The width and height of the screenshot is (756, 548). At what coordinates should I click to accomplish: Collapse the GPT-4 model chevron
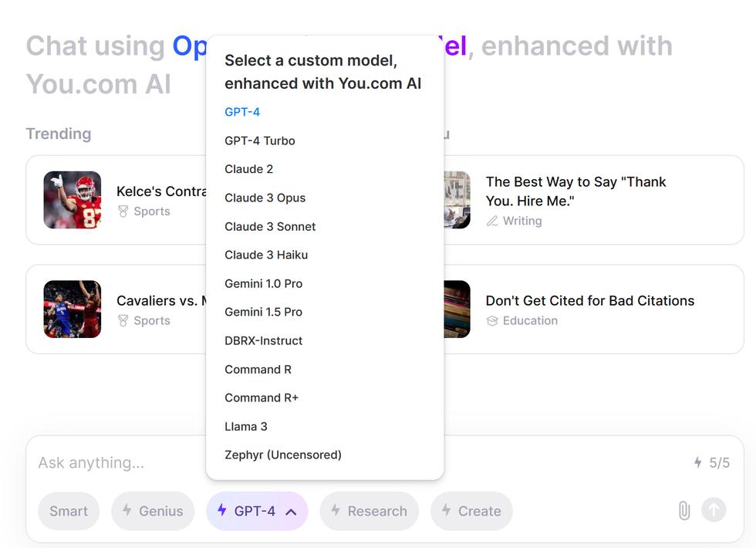click(291, 511)
